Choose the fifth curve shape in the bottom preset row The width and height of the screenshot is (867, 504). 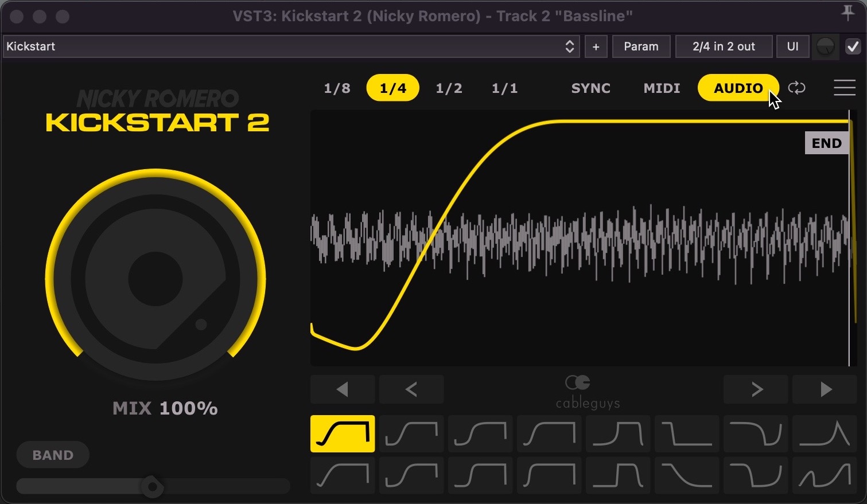coord(618,475)
